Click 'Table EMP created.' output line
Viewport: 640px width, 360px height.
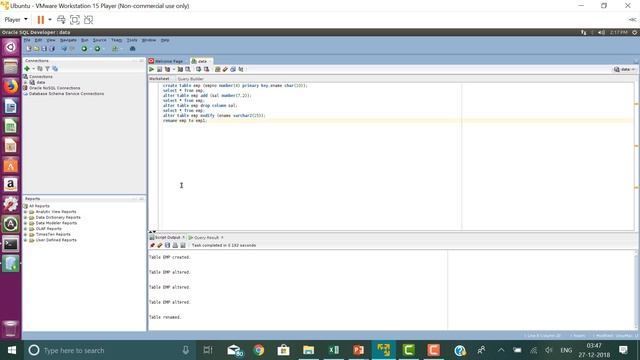pos(170,257)
